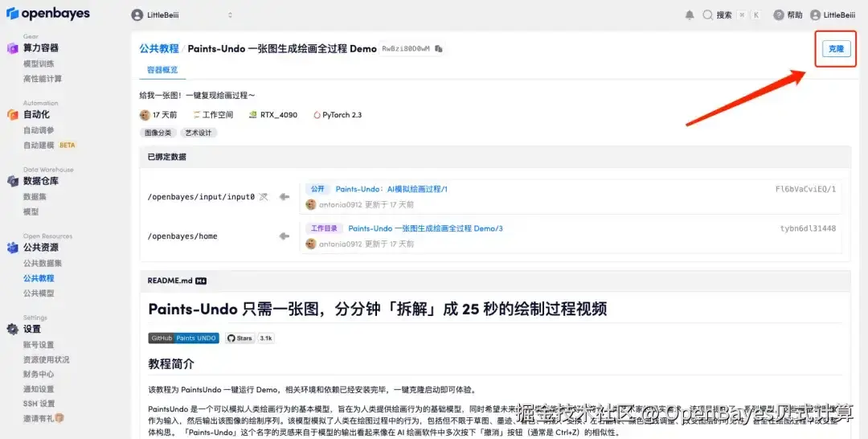Click the 图像分类 tag
Screen dimensions: 868x439
[x=158, y=133]
